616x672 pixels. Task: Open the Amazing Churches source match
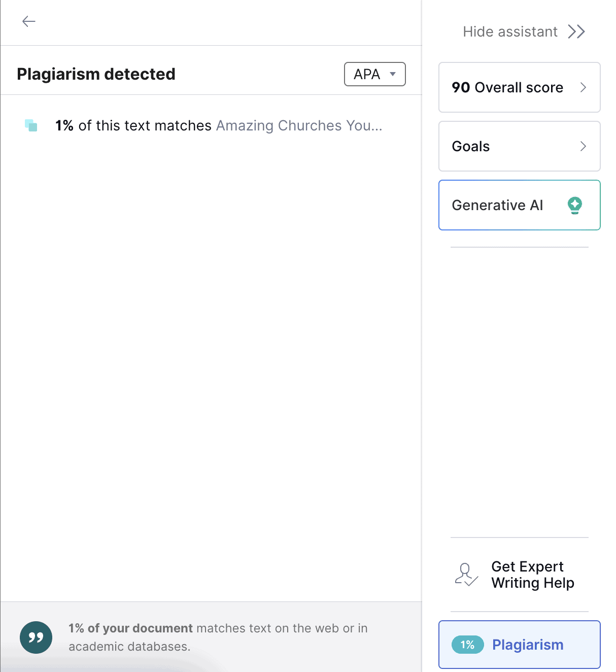[299, 125]
